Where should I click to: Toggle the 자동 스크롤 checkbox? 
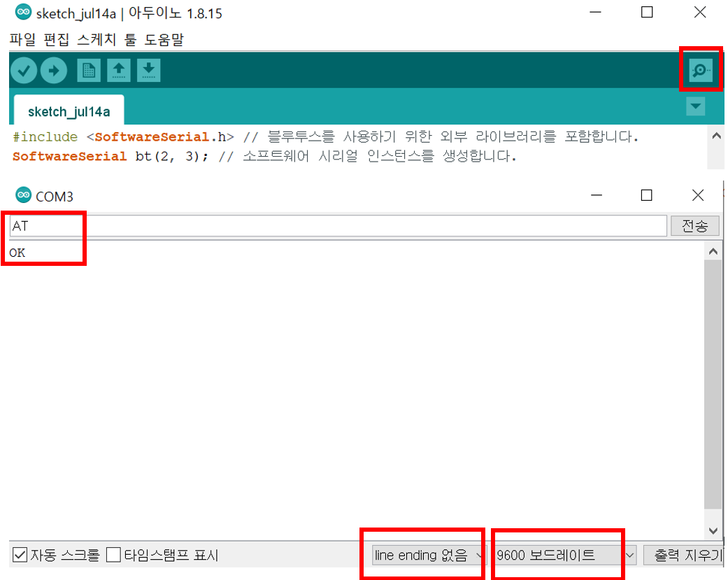click(20, 554)
